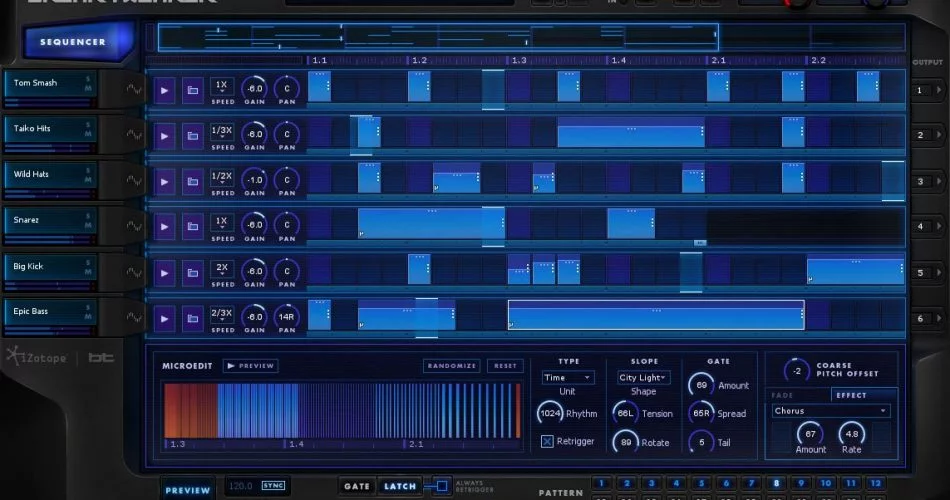Image resolution: width=950 pixels, height=500 pixels.
Task: Click the output 3 arrow icon
Action: (x=939, y=181)
